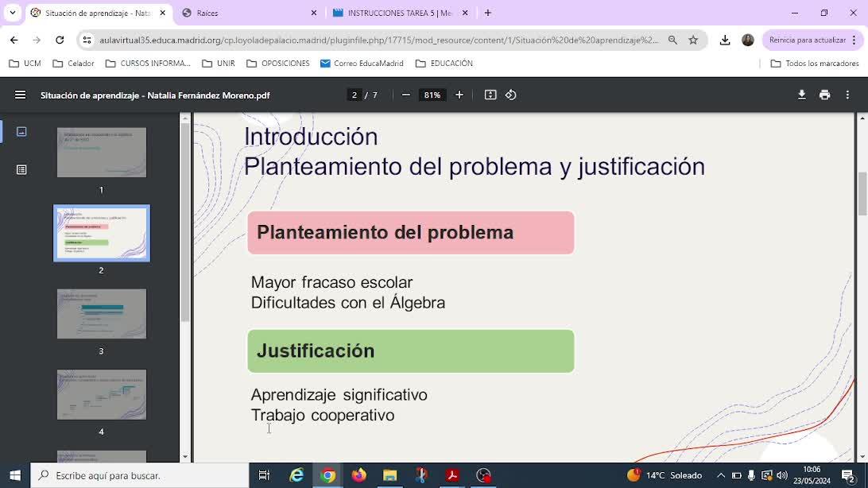Image resolution: width=868 pixels, height=488 pixels.
Task: Show hidden system tray icons
Action: [720, 475]
